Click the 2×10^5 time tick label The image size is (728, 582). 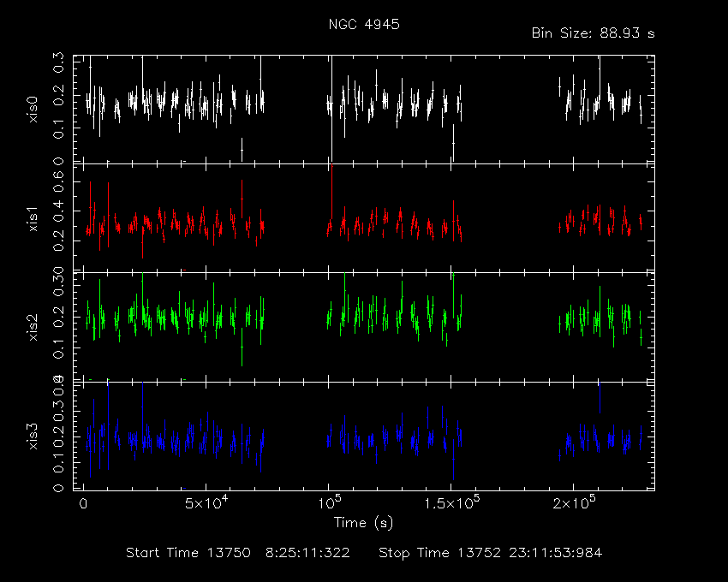point(574,502)
